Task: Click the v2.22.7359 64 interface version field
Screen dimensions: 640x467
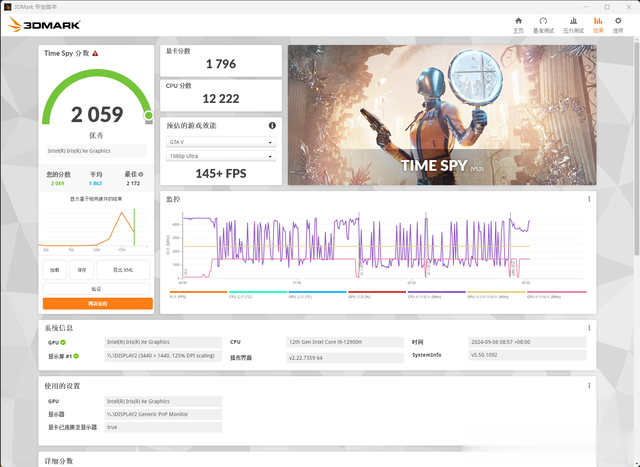Action: pos(345,358)
